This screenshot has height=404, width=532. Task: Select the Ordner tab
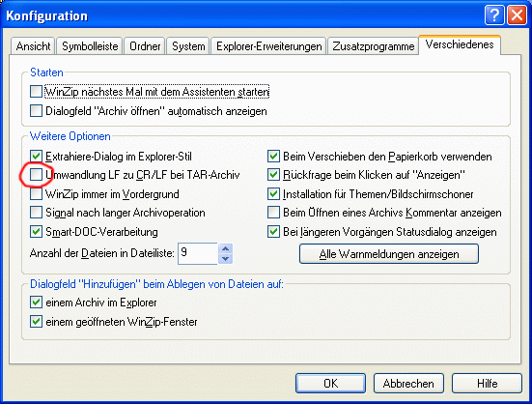coord(145,46)
